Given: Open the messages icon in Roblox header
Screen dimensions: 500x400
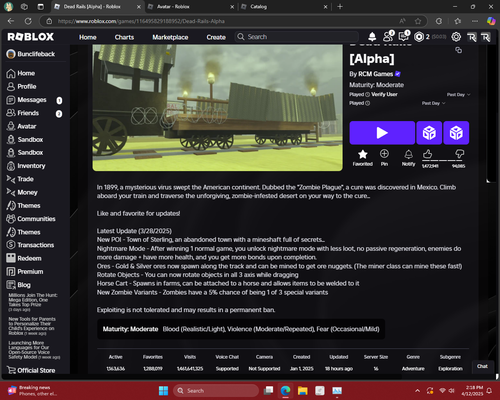Looking at the screenshot, I should click(404, 37).
